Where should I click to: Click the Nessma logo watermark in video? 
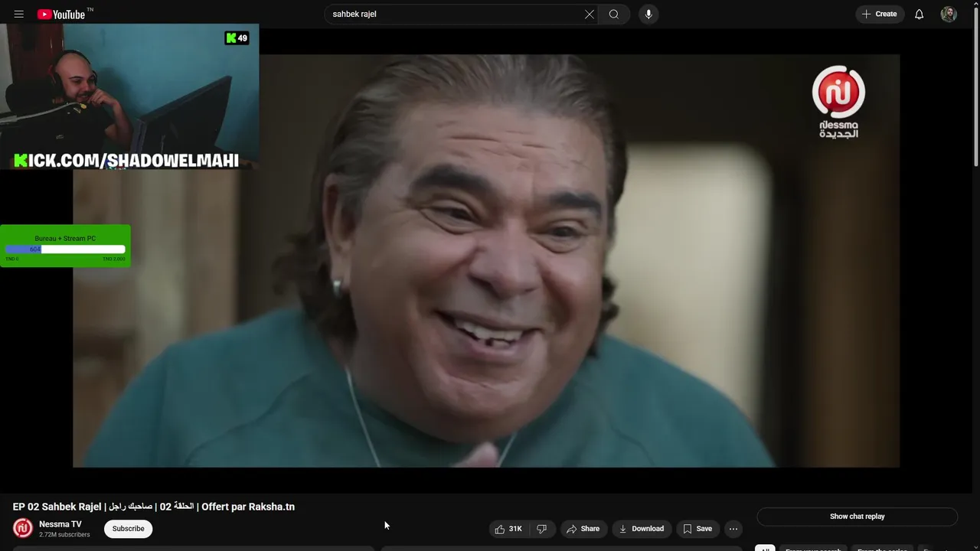(838, 102)
